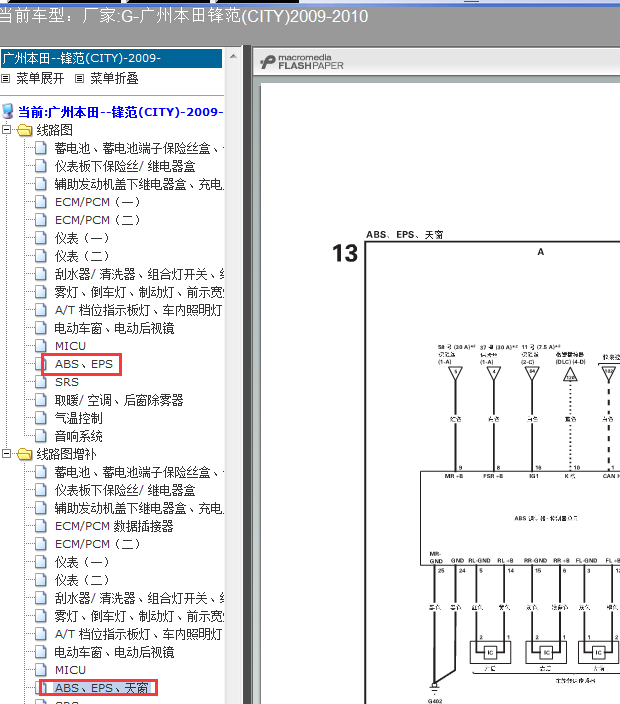620x704 pixels.
Task: Open ECM/PCM（二）under 线路图增补
Action: click(97, 544)
